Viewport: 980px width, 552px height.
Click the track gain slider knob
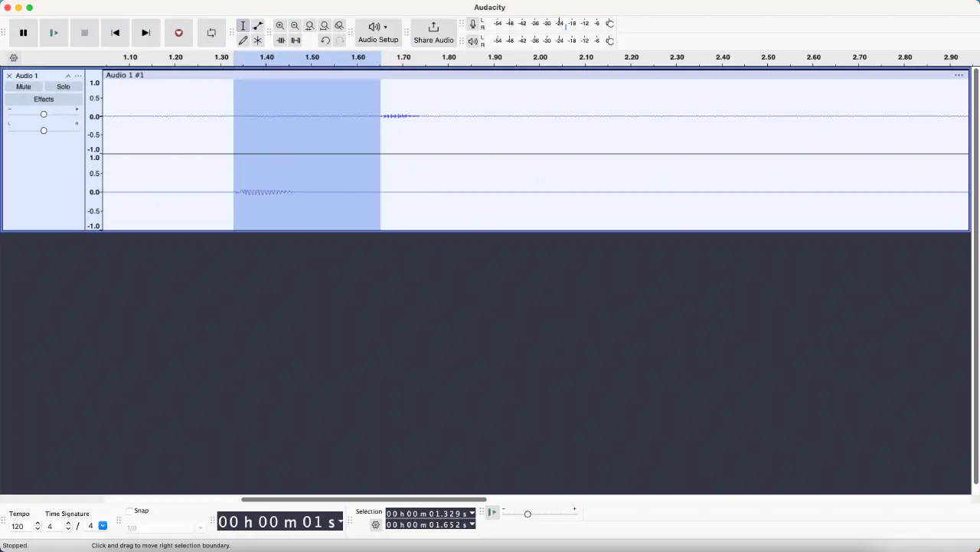pos(44,114)
